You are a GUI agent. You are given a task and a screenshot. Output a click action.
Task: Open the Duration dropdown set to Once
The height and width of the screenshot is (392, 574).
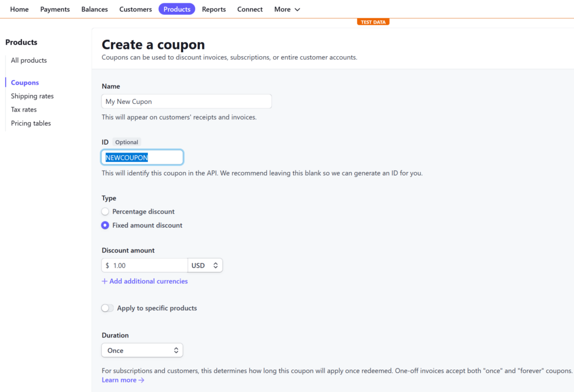[142, 349]
